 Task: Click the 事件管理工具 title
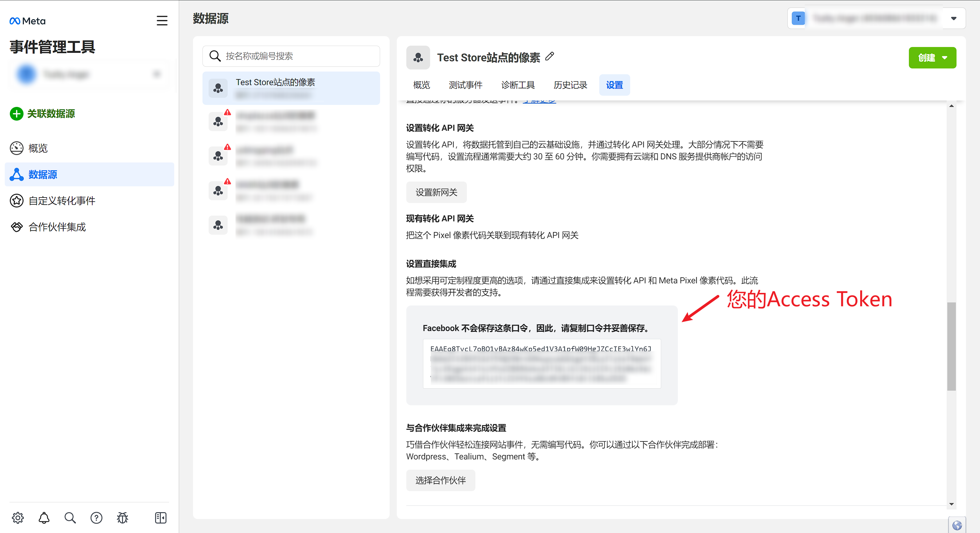52,47
